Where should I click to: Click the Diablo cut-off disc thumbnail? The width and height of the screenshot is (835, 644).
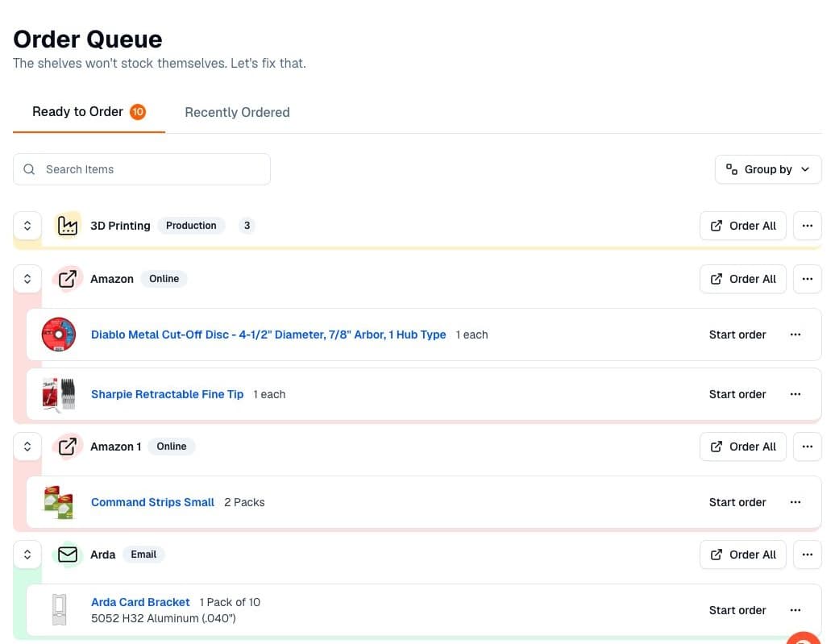pyautogui.click(x=59, y=334)
